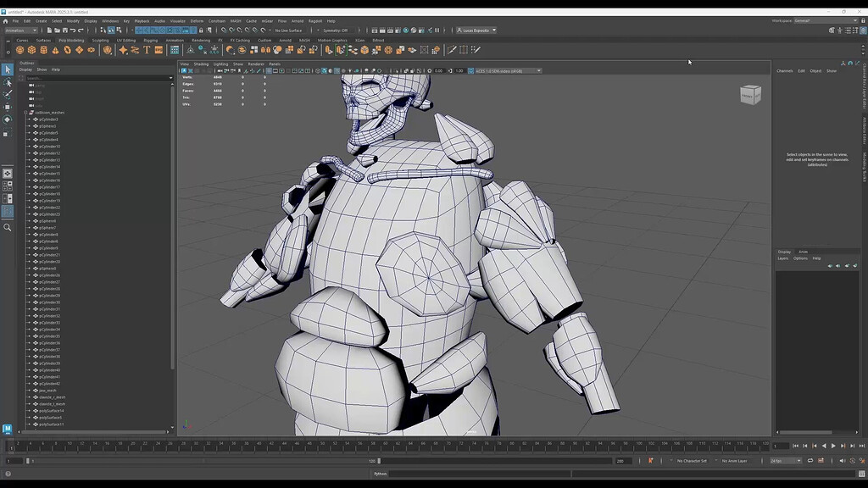The width and height of the screenshot is (868, 488).
Task: Click the Set Key orange icon
Action: click(x=650, y=460)
